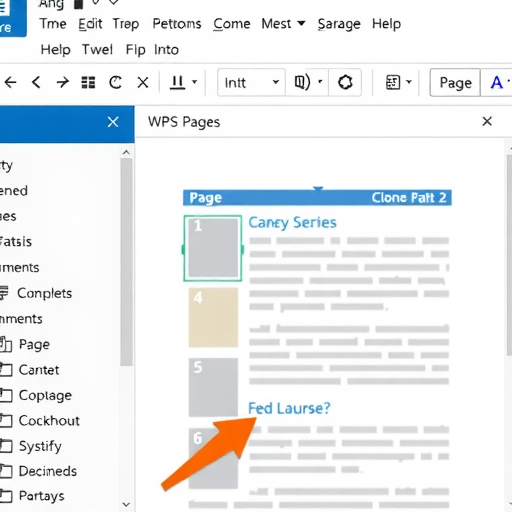Image resolution: width=512 pixels, height=512 pixels.
Task: Select page 1 thumbnail
Action: (x=213, y=248)
